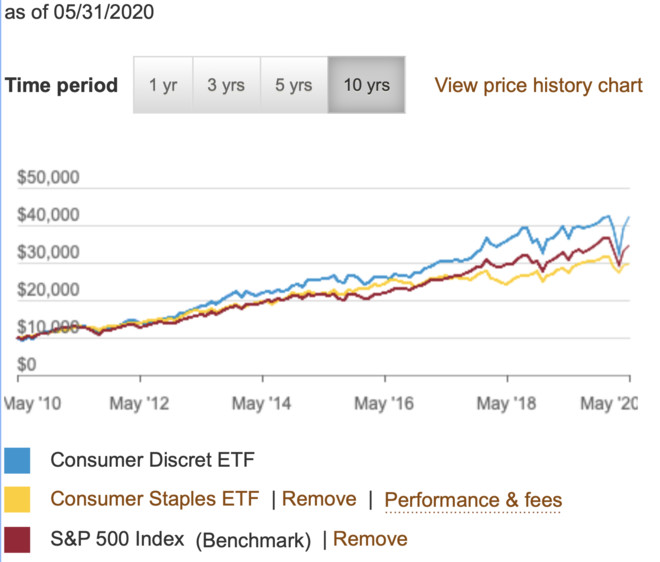Click the $10,000 y-axis label
The width and height of the screenshot is (660, 562).
click(49, 327)
